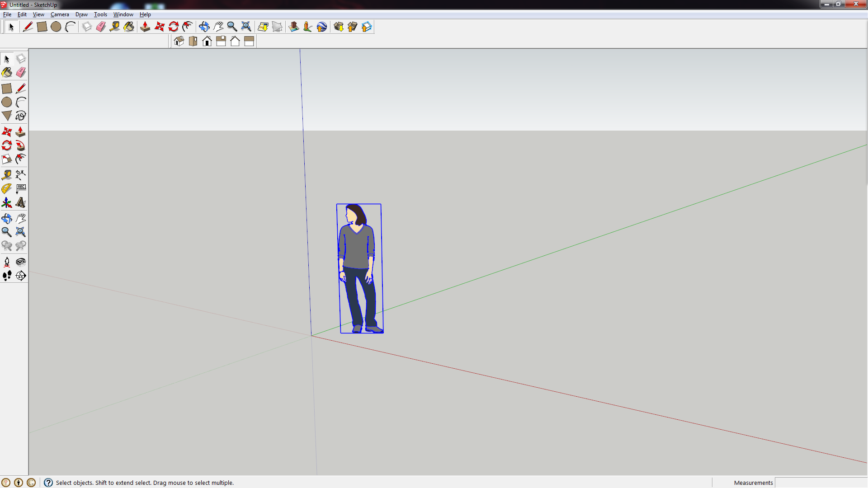The width and height of the screenshot is (868, 488).
Task: Click Share Model box with orange arrow
Action: (352, 27)
